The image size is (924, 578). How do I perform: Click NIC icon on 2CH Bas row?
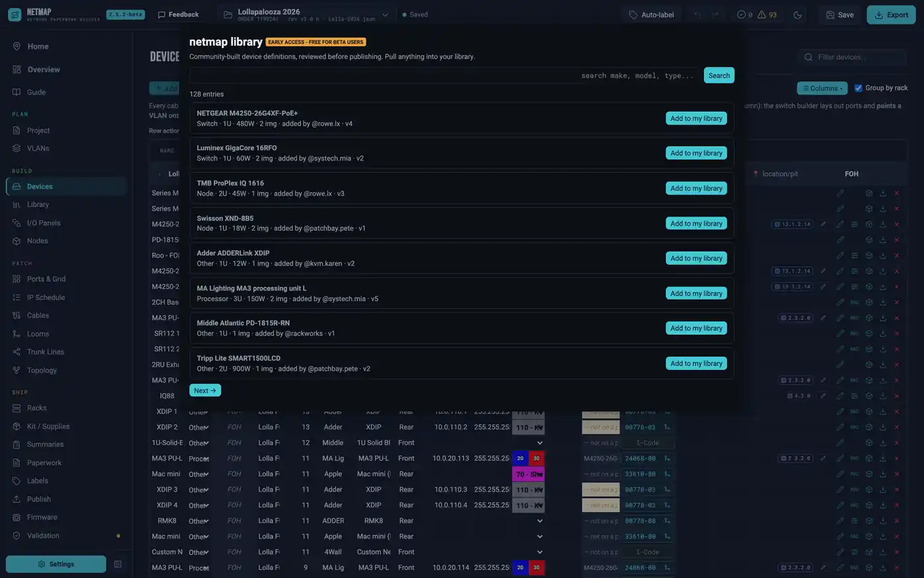point(855,303)
